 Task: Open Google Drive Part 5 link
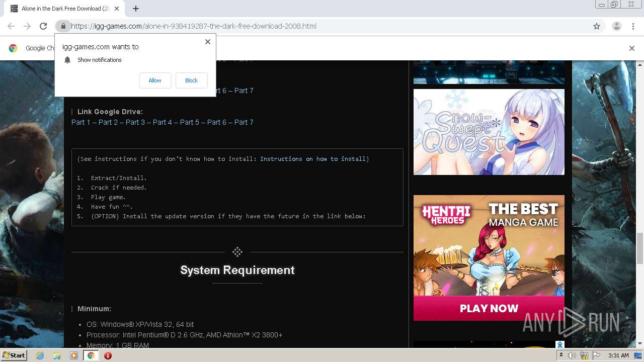190,122
